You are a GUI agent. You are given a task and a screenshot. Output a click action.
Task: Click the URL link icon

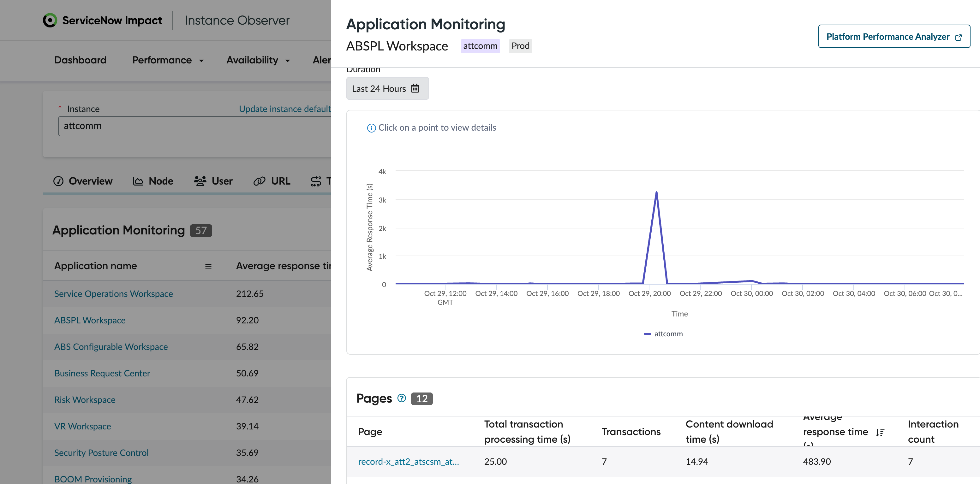pos(260,181)
